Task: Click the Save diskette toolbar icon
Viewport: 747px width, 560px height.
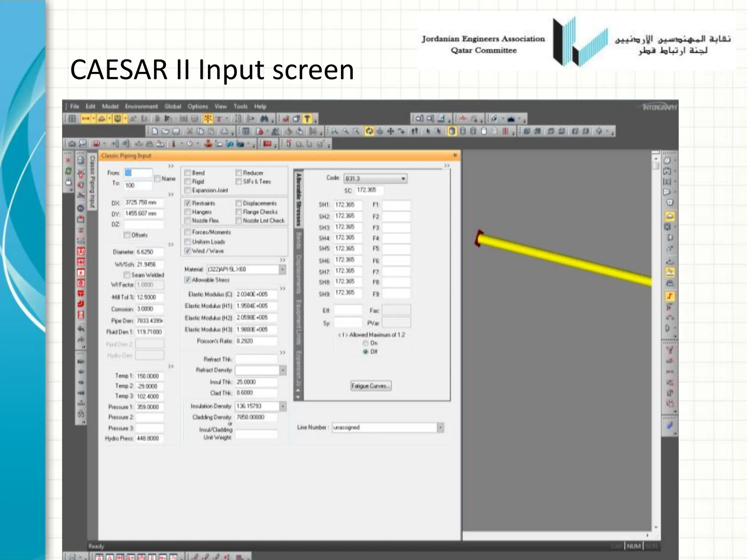Action: (x=176, y=131)
